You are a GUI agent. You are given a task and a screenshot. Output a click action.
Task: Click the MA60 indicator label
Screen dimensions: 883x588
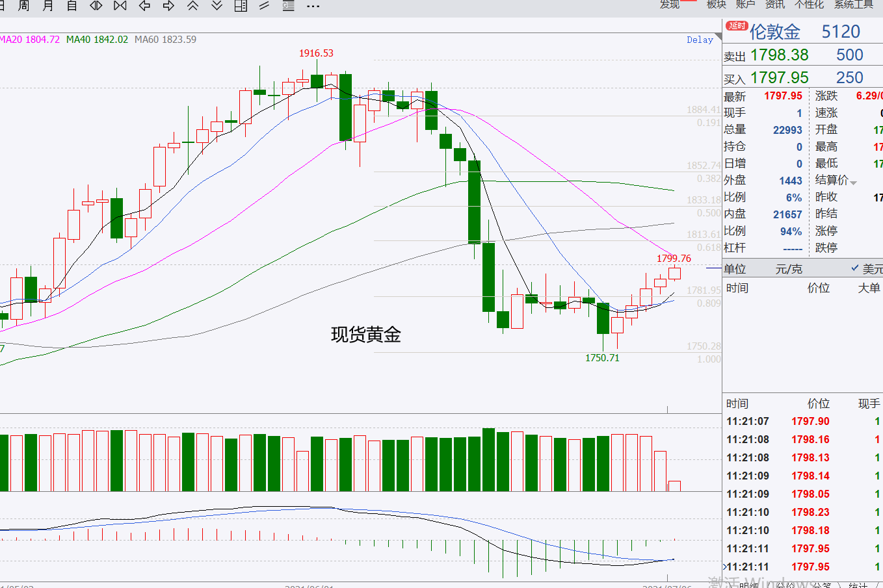tap(165, 40)
